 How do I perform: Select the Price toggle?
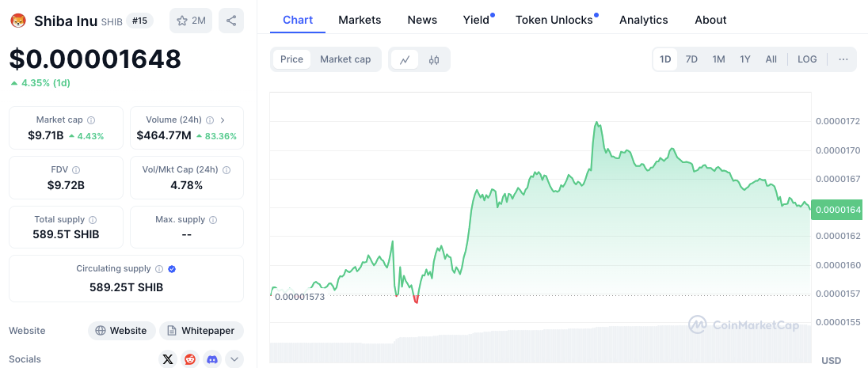(291, 59)
